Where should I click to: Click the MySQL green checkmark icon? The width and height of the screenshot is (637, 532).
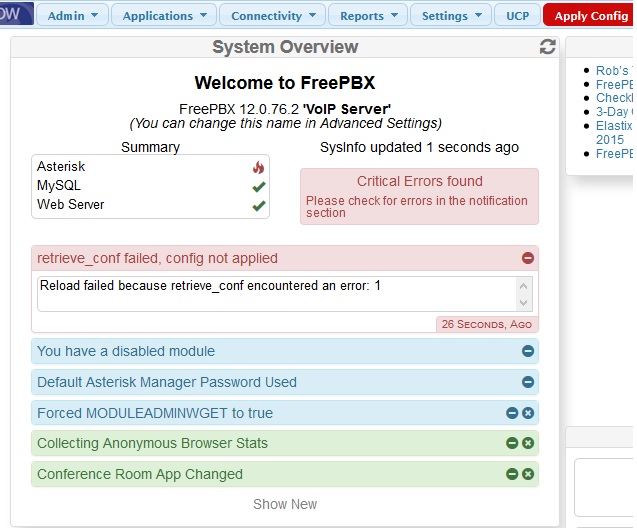[x=259, y=186]
